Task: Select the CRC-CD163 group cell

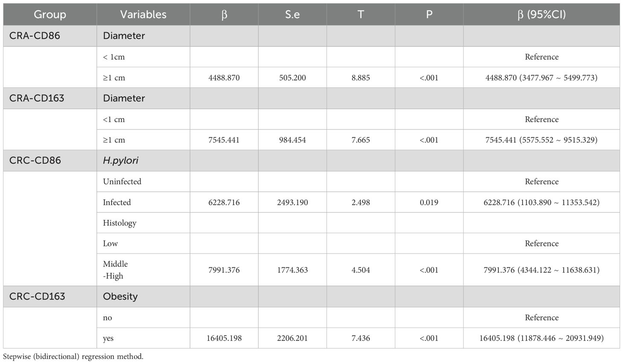Action: click(37, 296)
